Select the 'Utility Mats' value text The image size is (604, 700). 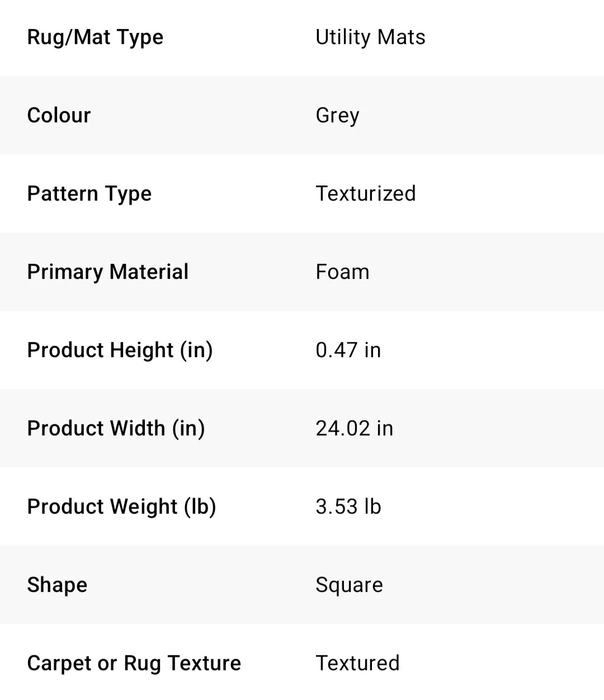[x=370, y=37]
